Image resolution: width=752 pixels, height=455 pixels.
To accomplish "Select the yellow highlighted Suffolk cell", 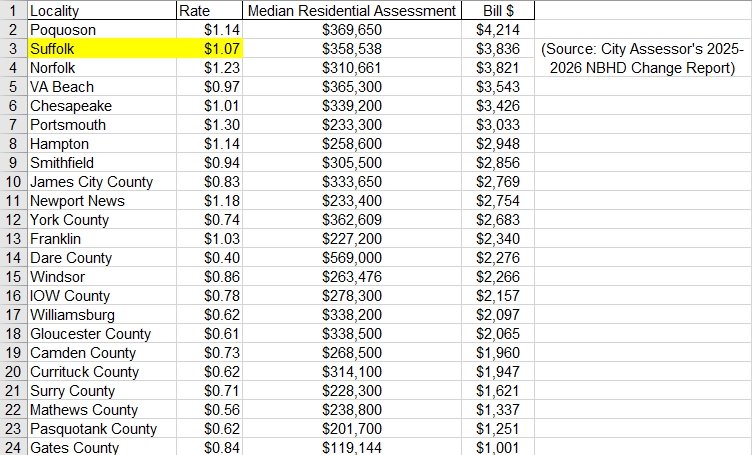I will click(x=100, y=49).
